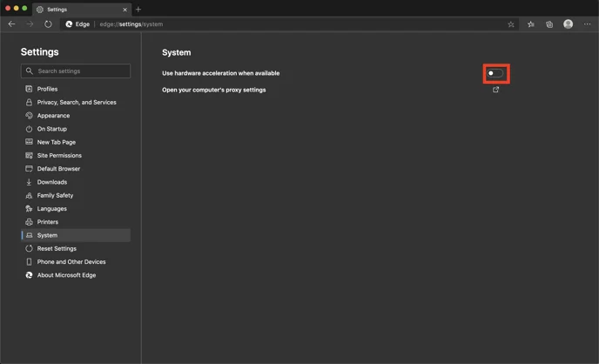Open computer's proxy settings external link icon

click(495, 90)
